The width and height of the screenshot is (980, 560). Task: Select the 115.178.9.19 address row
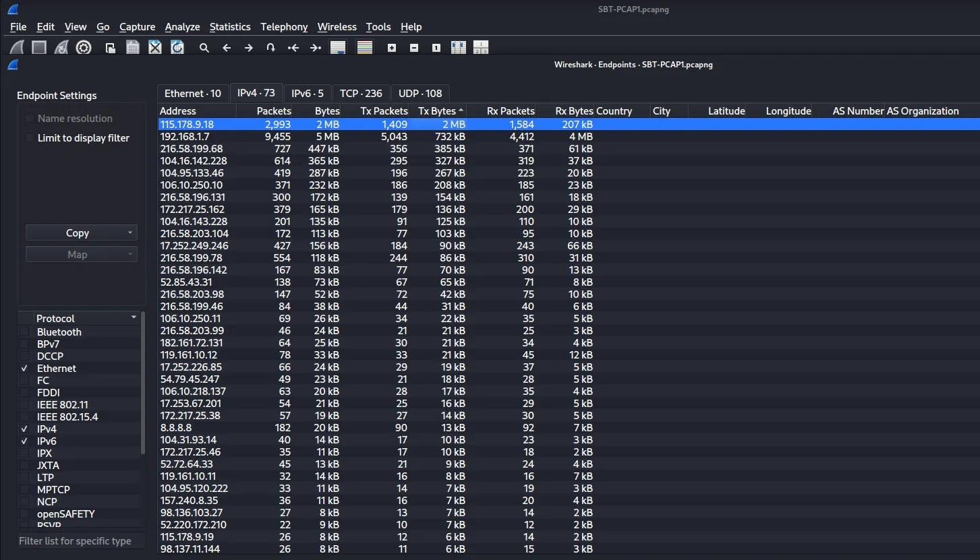(x=569, y=537)
